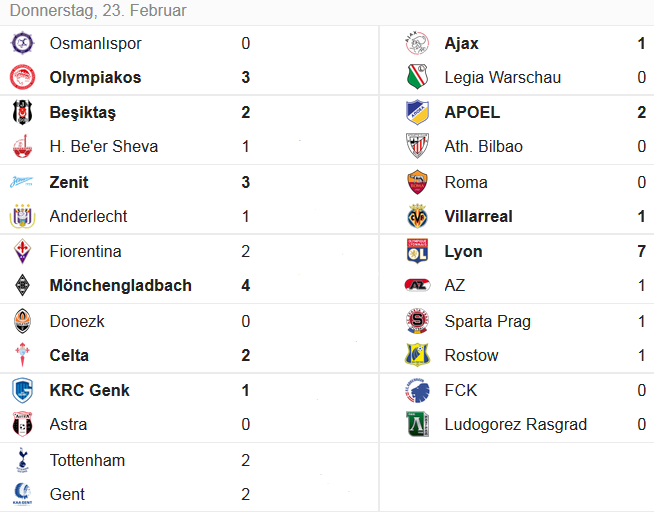The width and height of the screenshot is (654, 512).
Task: Click the Donnerstag, 23. Februar date header
Action: pyautogui.click(x=98, y=10)
